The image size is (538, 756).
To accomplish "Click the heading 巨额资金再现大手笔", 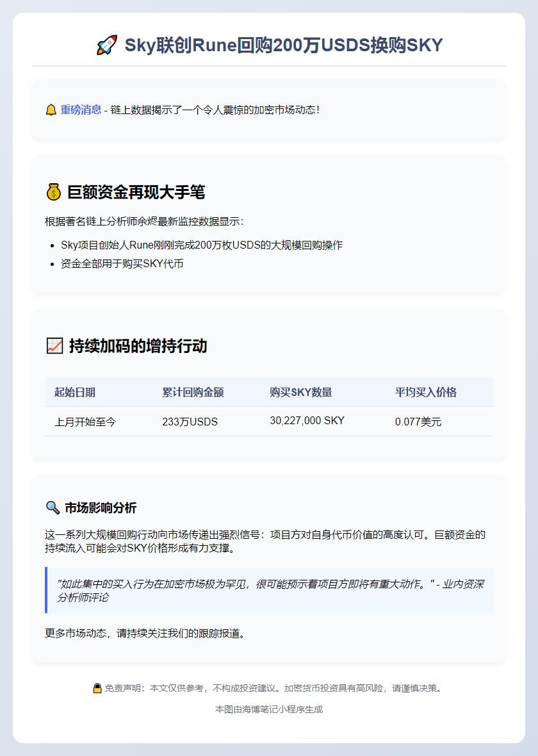I will pos(136,192).
